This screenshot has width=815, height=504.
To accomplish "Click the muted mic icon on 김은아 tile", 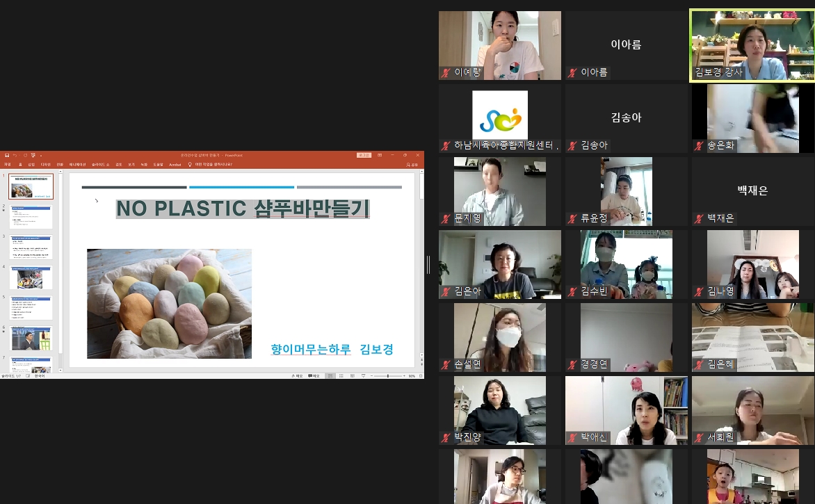I will 446,291.
